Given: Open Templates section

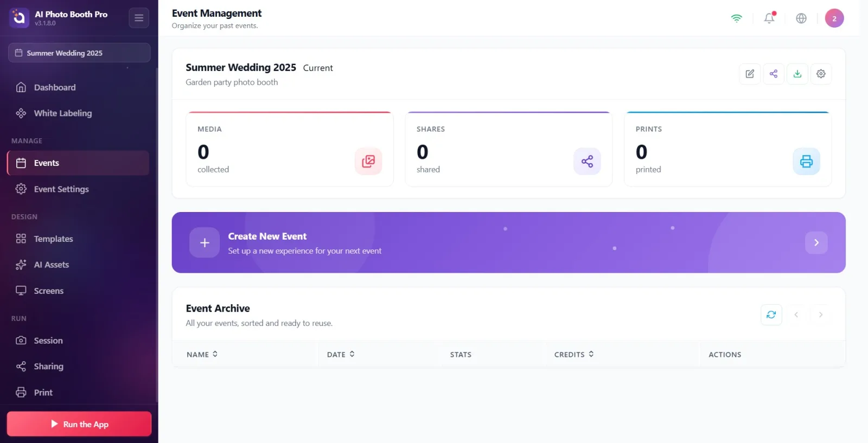Looking at the screenshot, I should [x=78, y=239].
